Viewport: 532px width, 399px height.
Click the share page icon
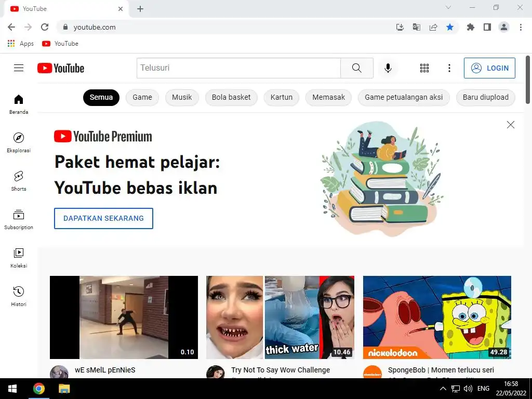433,27
